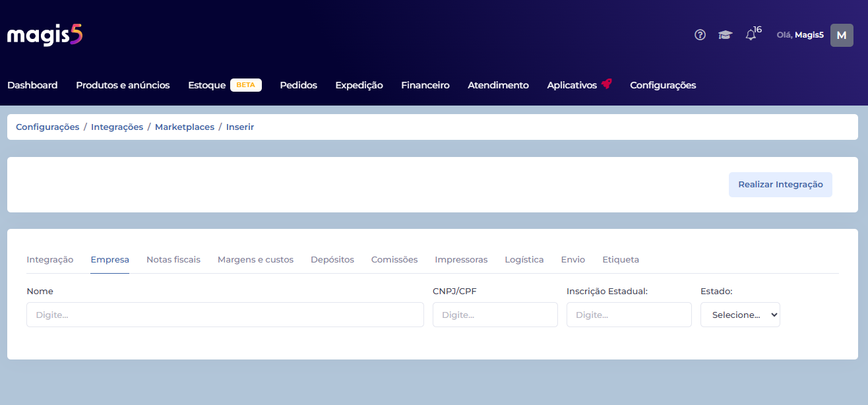Open the Configurações menu
This screenshot has height=405, width=868.
662,85
